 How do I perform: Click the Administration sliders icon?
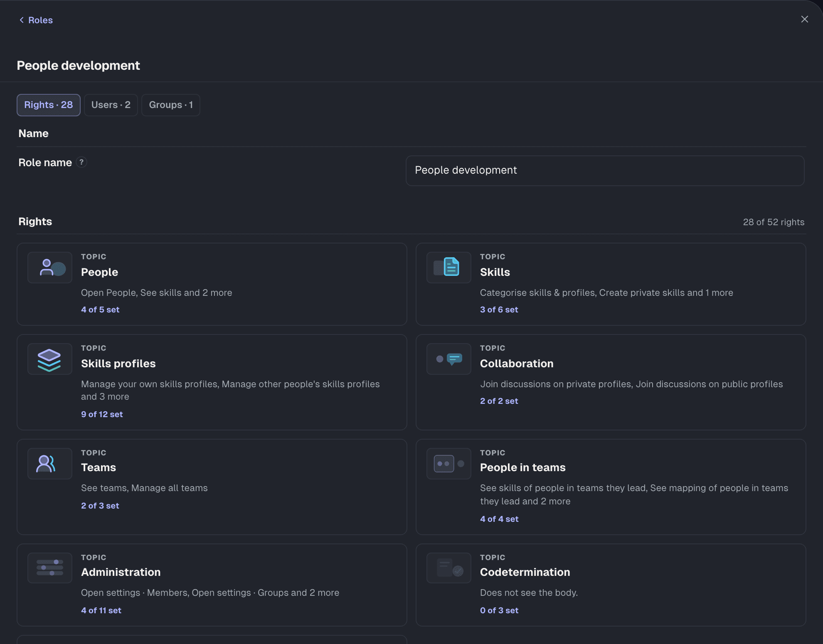click(50, 568)
